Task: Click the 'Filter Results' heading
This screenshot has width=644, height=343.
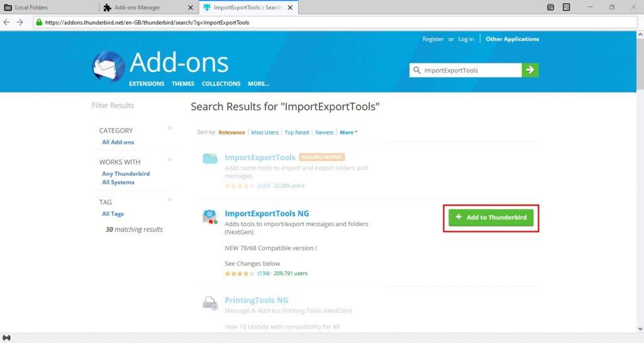Action: point(113,106)
